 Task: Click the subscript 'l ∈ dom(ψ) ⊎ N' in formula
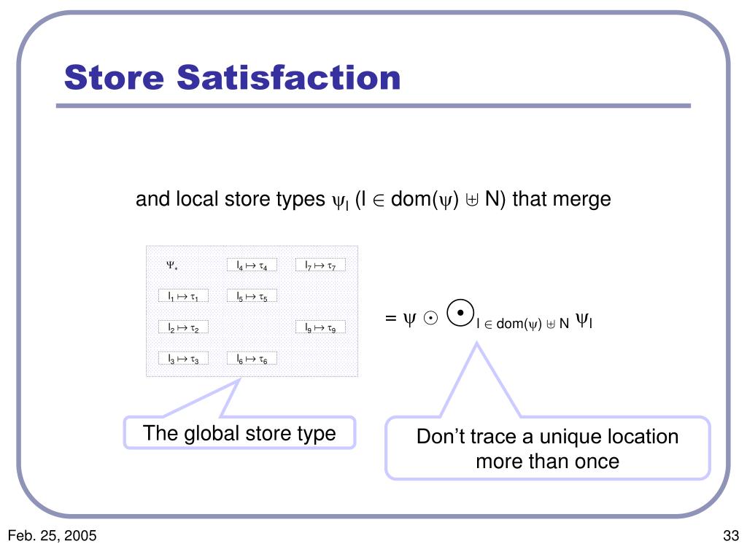click(522, 324)
